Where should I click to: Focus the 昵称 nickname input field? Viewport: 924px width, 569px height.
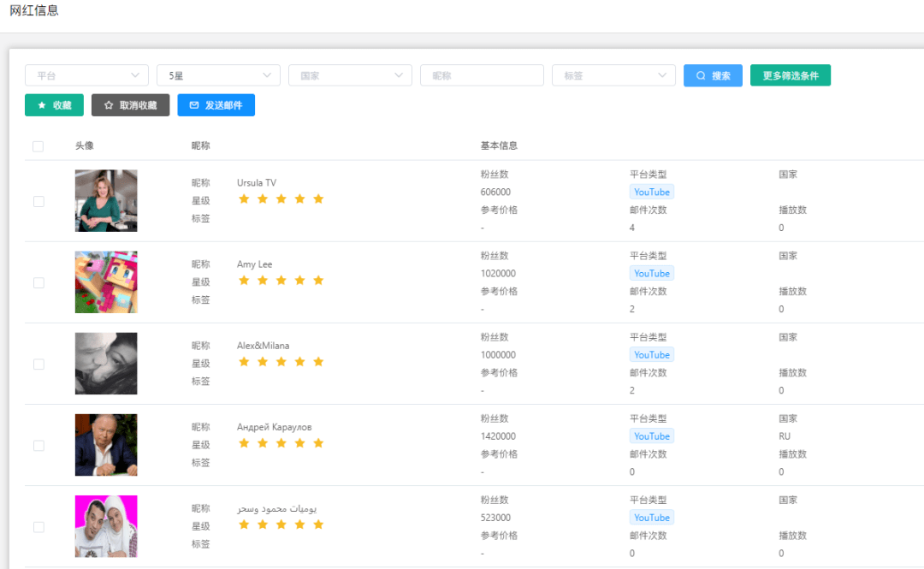coord(482,75)
